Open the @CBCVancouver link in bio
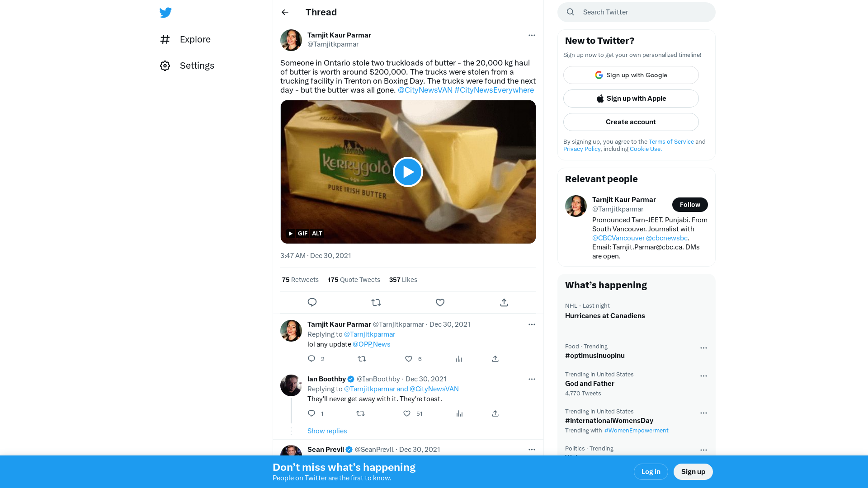Viewport: 868px width, 488px height. click(618, 238)
